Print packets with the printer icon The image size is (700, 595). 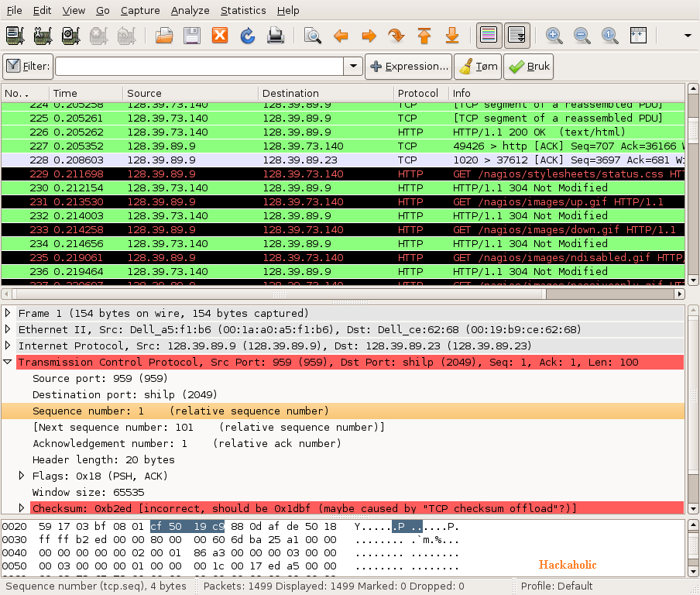(x=276, y=36)
